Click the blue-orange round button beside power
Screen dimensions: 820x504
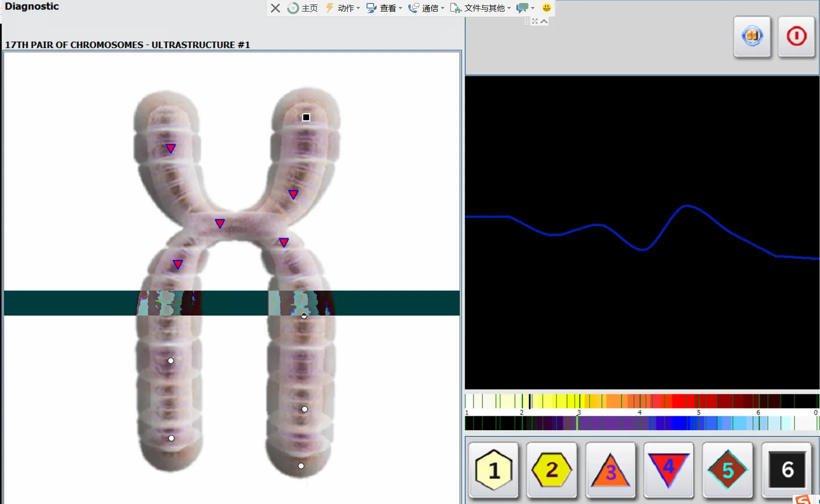tap(752, 37)
